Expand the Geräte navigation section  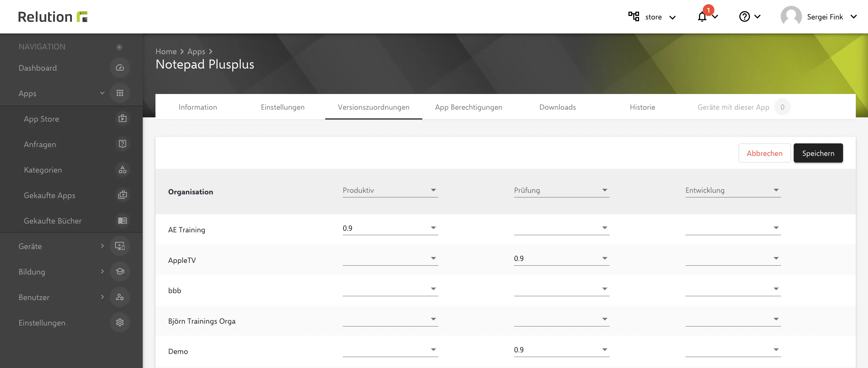pos(102,246)
